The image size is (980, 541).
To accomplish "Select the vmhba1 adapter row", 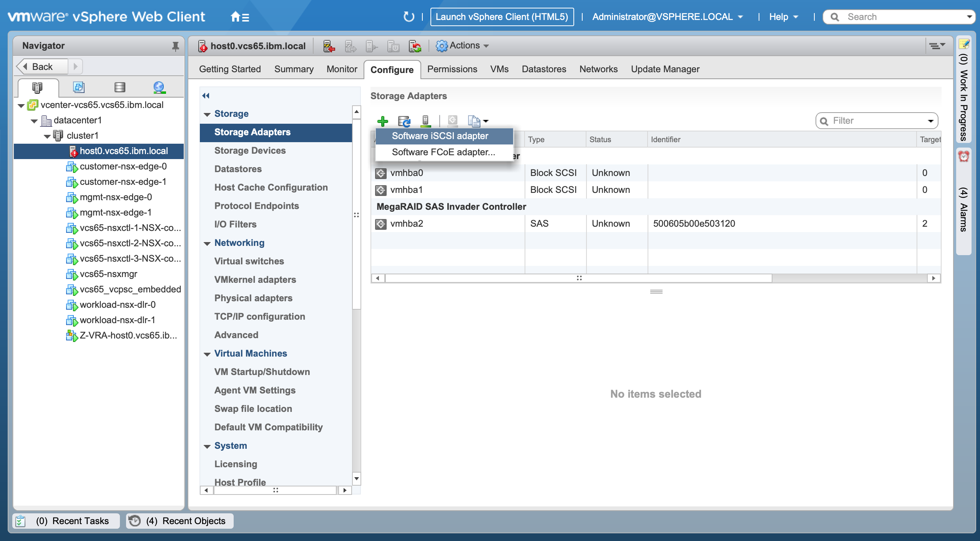I will point(656,190).
